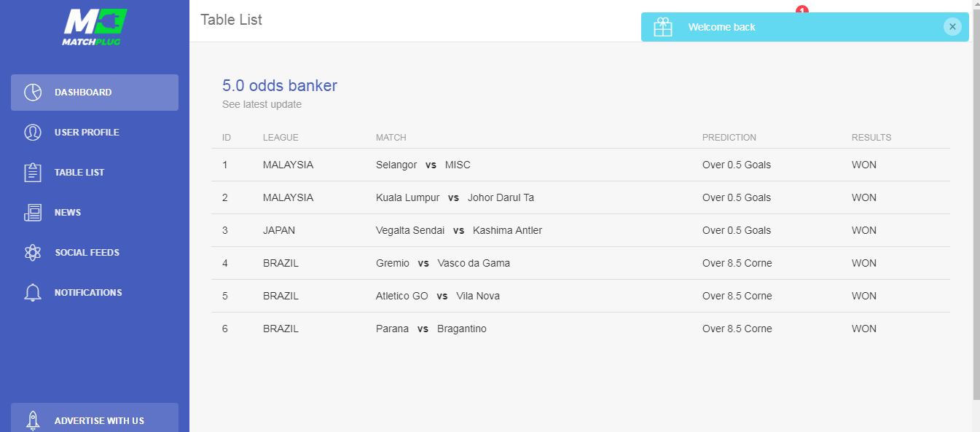Open the red notification badge
980x432 pixels.
click(802, 9)
